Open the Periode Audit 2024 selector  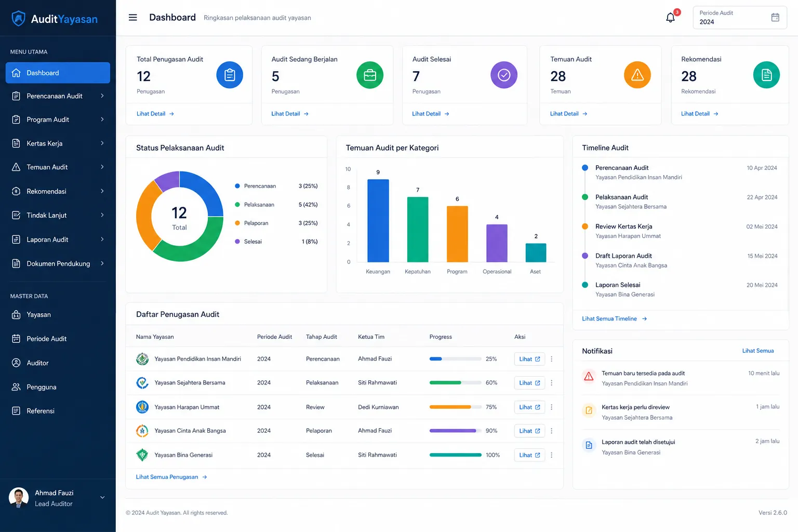coord(740,18)
